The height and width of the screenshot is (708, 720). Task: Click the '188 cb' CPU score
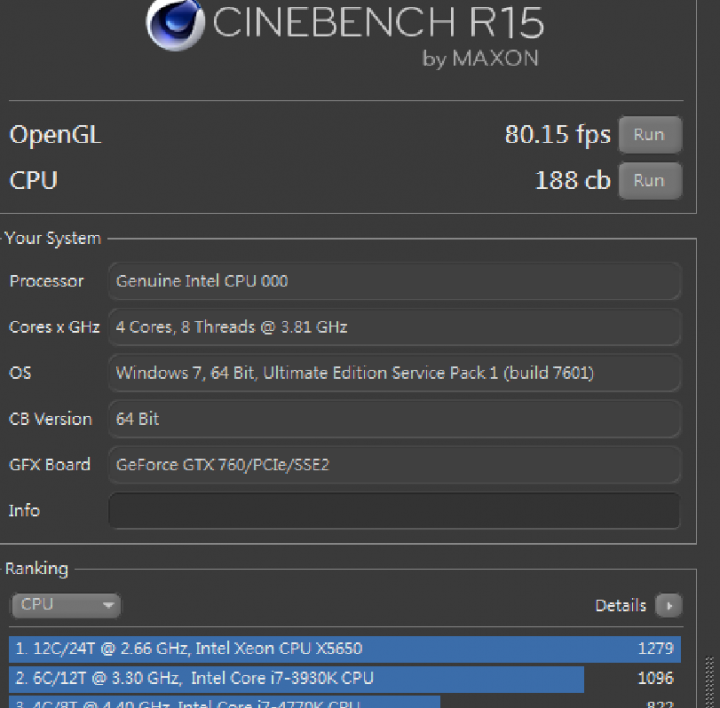click(x=573, y=180)
